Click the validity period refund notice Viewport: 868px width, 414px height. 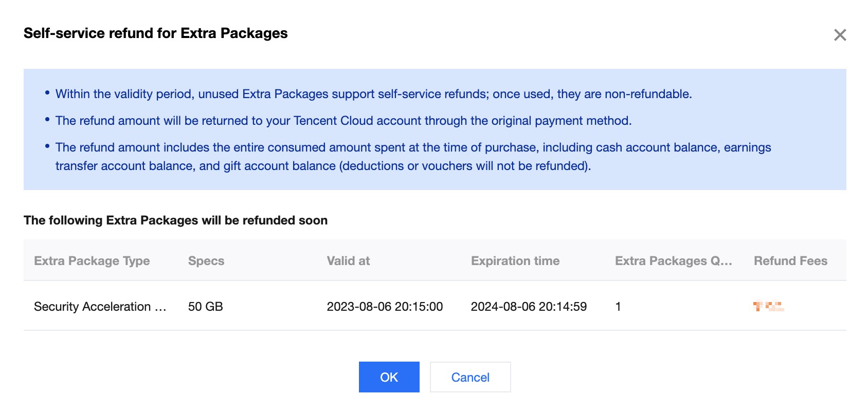[x=373, y=94]
